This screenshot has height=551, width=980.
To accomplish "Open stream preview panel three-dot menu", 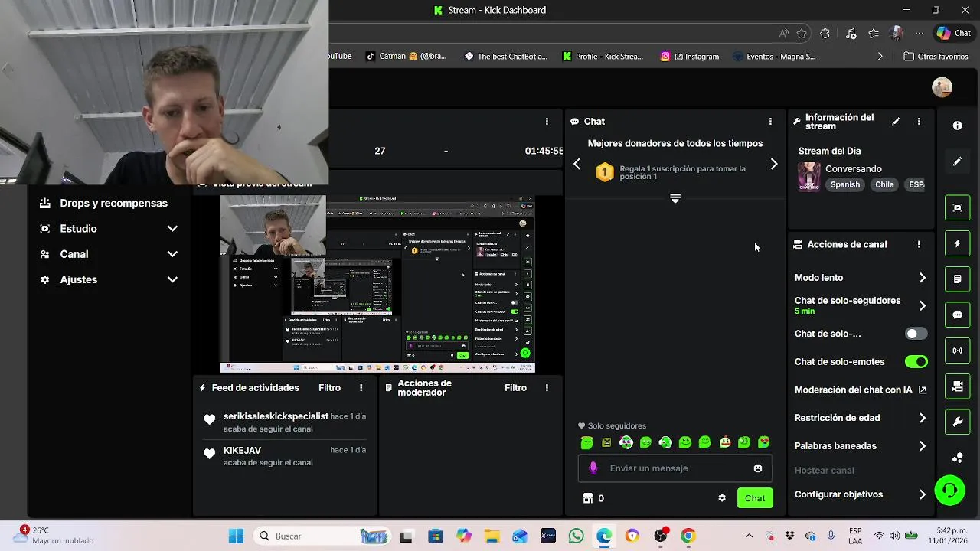I will click(x=547, y=122).
